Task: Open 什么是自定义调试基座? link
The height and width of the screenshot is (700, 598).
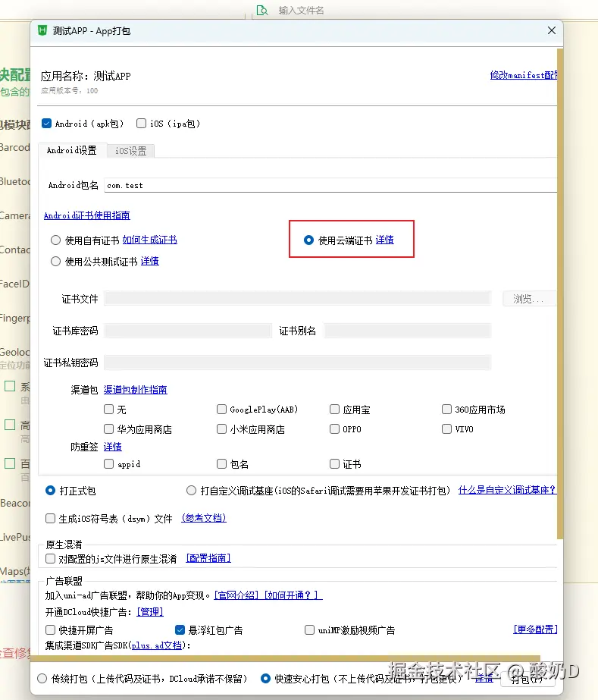Action: [x=507, y=490]
